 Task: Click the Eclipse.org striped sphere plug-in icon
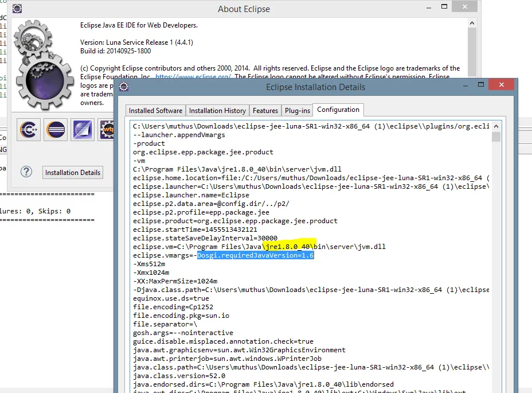56,130
